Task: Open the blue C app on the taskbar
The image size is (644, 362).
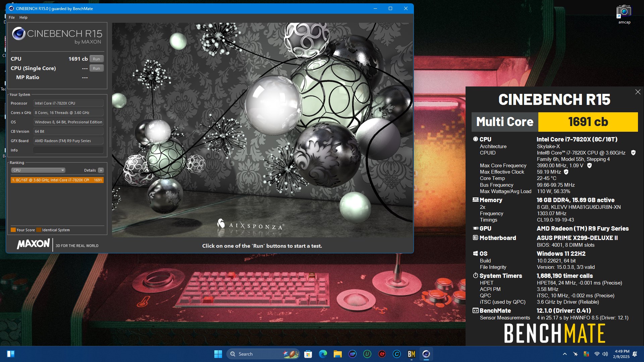Action: coord(397,354)
